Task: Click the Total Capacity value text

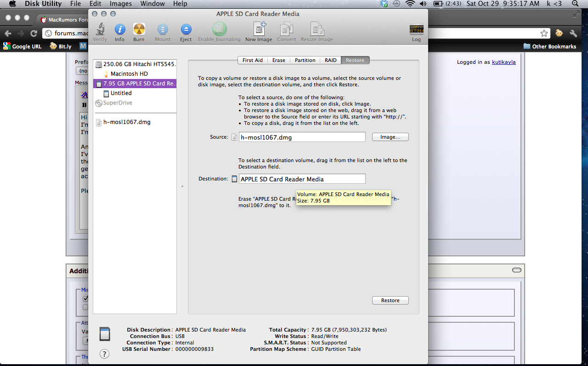Action: pyautogui.click(x=349, y=330)
